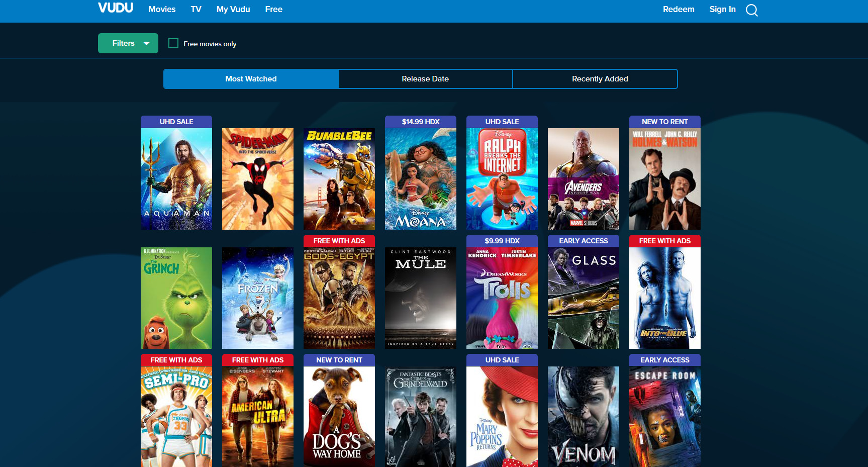Enable the 'Free movies only' checkbox
This screenshot has height=467, width=868.
click(x=173, y=43)
